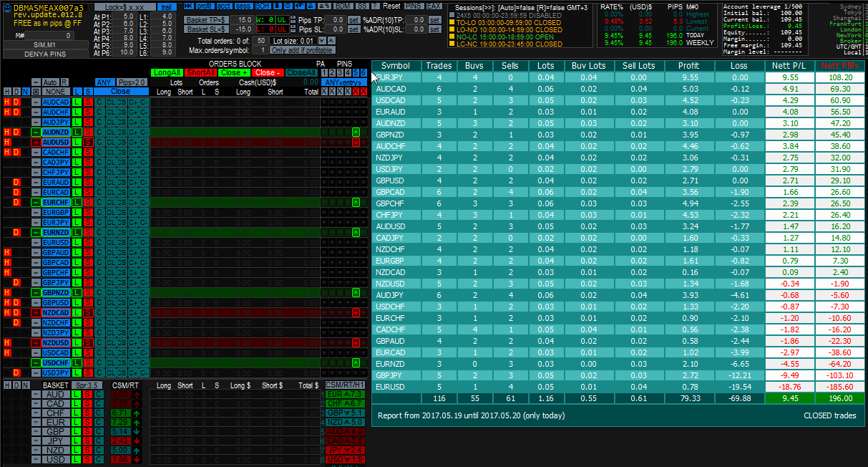This screenshot has height=467, width=868.
Task: Toggle the D flag for AUDCHF
Action: [16, 112]
